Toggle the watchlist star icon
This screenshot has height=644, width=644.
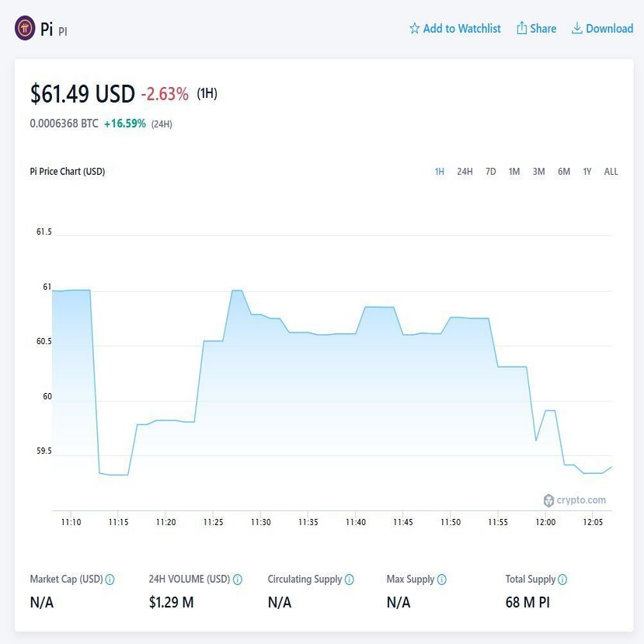click(414, 28)
